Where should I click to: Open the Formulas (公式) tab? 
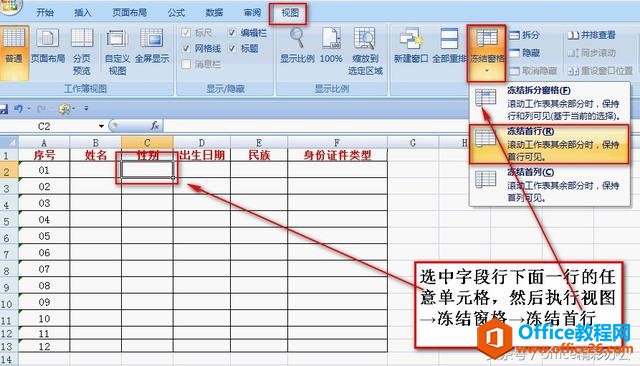tap(176, 13)
